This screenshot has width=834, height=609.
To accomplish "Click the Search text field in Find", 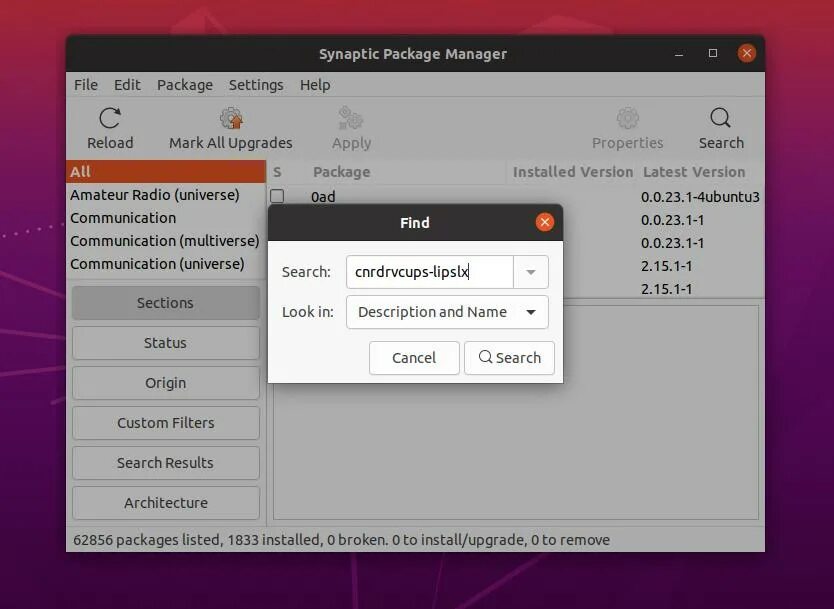I will (x=430, y=272).
